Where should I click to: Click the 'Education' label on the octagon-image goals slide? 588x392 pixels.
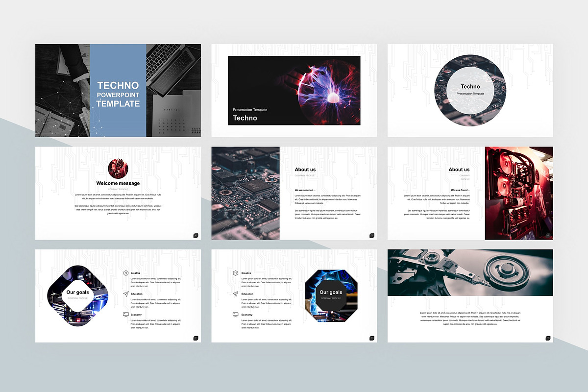[x=247, y=294]
